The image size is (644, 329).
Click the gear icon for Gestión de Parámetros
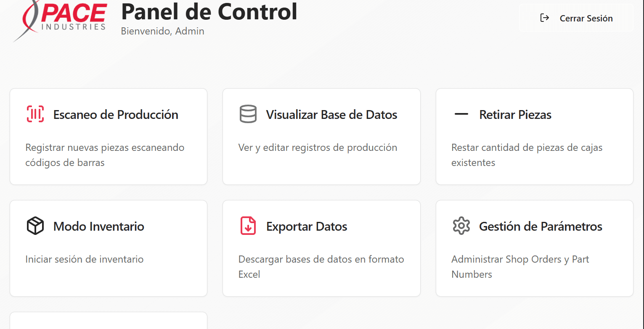coord(461,226)
